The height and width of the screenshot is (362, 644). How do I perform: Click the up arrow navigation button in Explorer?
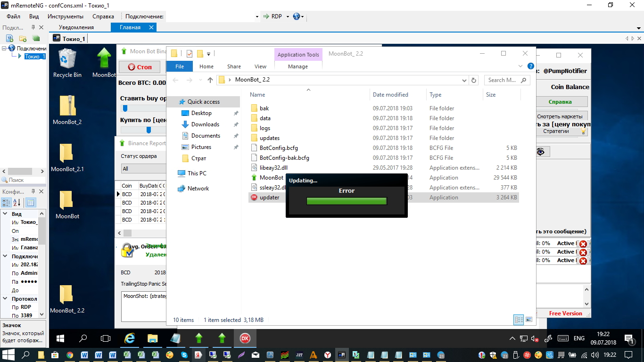(x=210, y=80)
